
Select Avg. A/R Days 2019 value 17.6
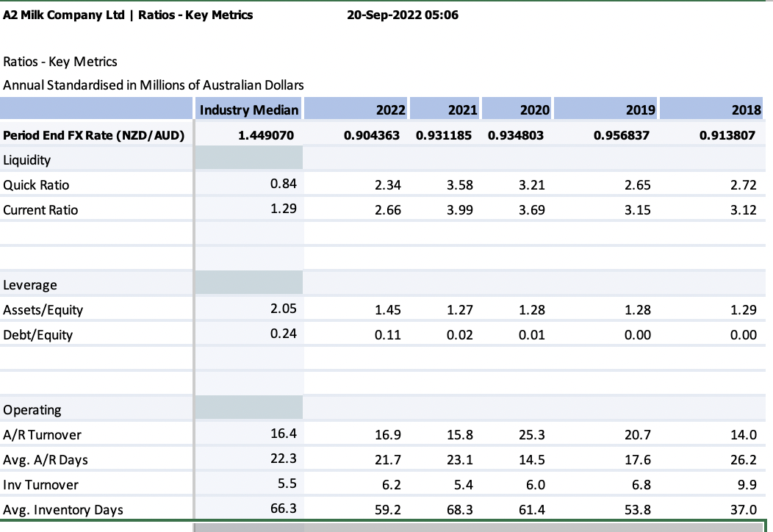point(637,460)
